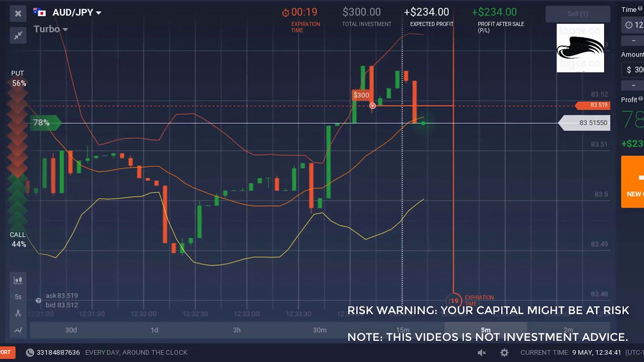The width and height of the screenshot is (644, 362).
Task: Select the 5m time range
Action: pos(486,330)
